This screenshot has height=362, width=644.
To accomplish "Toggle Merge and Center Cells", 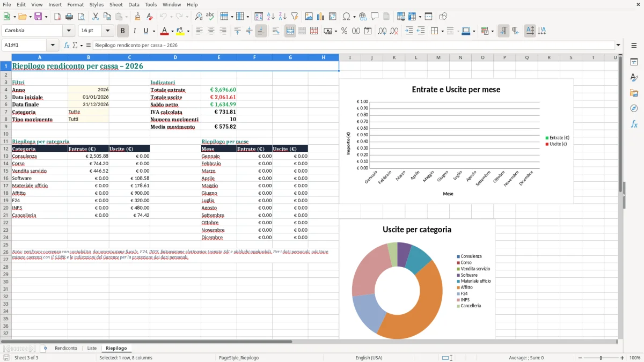I will point(290,31).
